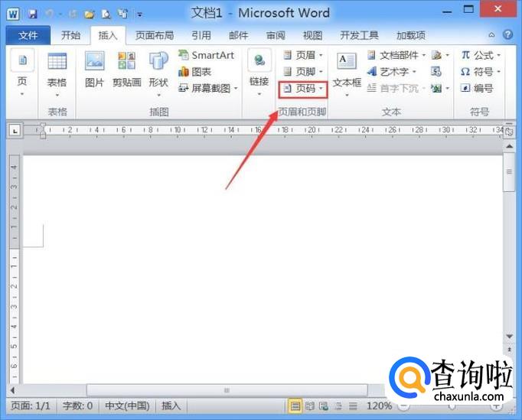Click the tab selector at ruler corner
The height and width of the screenshot is (420, 522).
point(15,131)
